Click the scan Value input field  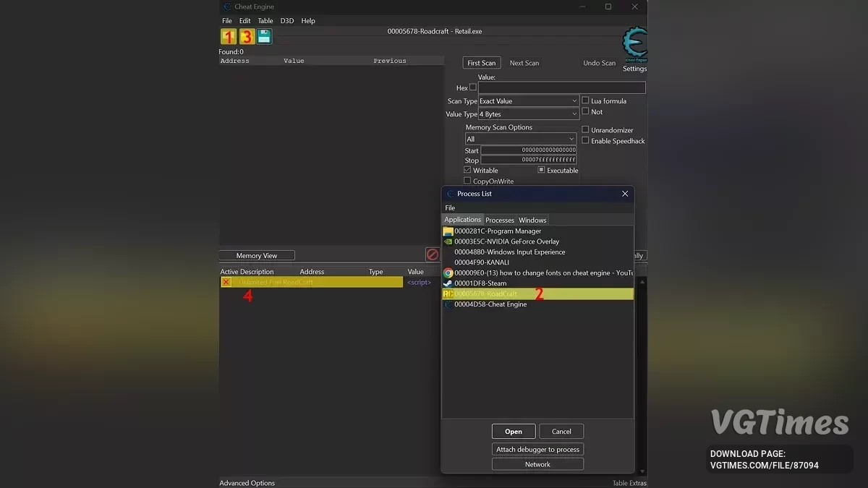[561, 87]
